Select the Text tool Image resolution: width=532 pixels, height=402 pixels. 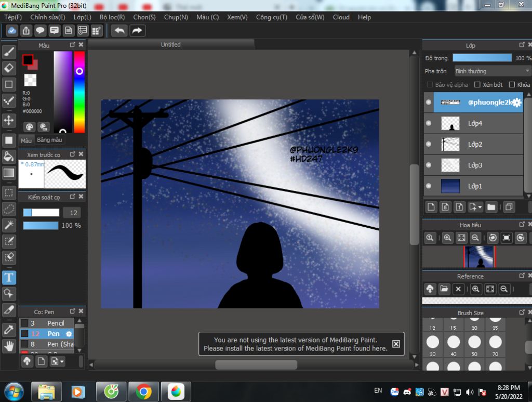9,277
